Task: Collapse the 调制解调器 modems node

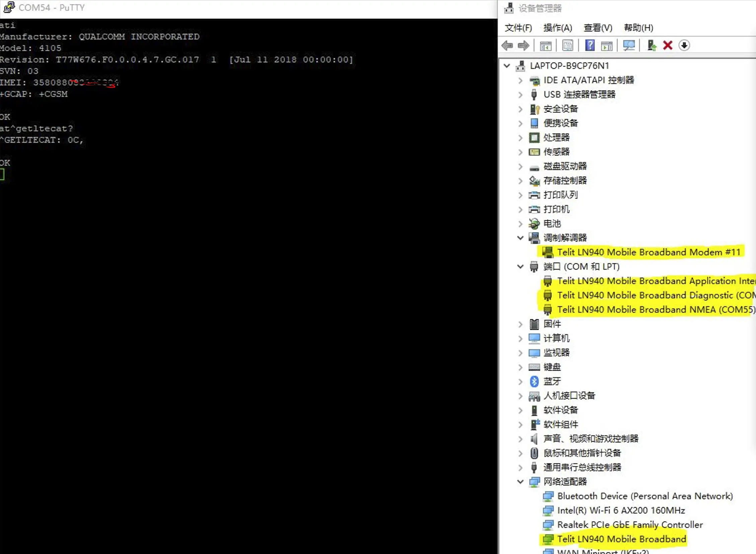Action: (x=520, y=238)
